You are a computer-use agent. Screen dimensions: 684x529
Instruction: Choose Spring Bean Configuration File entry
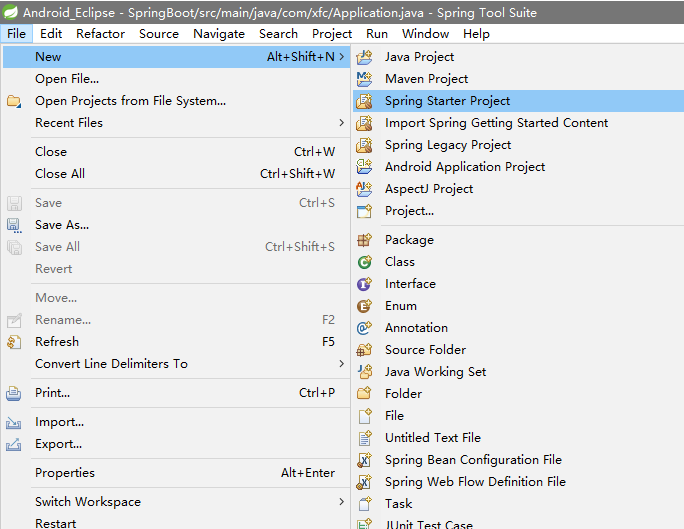518,460
